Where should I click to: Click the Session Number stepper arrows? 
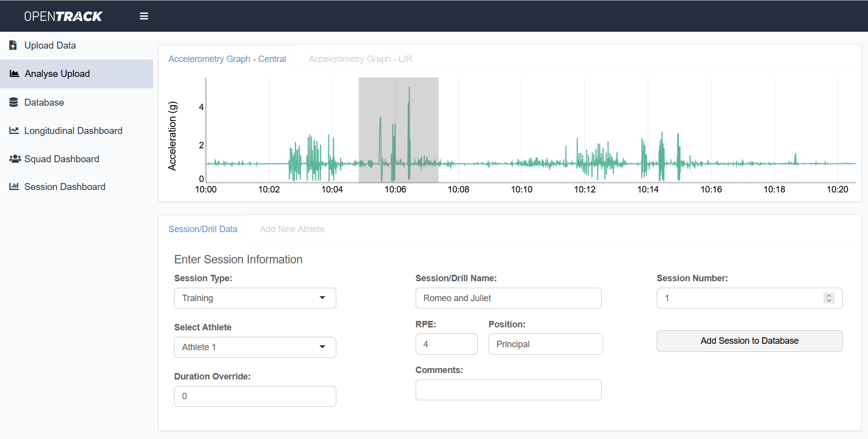point(829,298)
